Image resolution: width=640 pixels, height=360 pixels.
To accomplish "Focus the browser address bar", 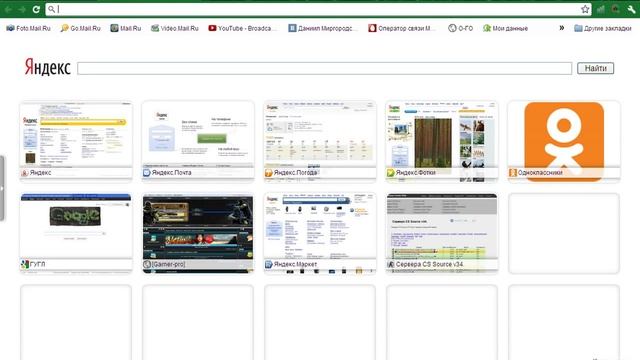I will coord(318,9).
